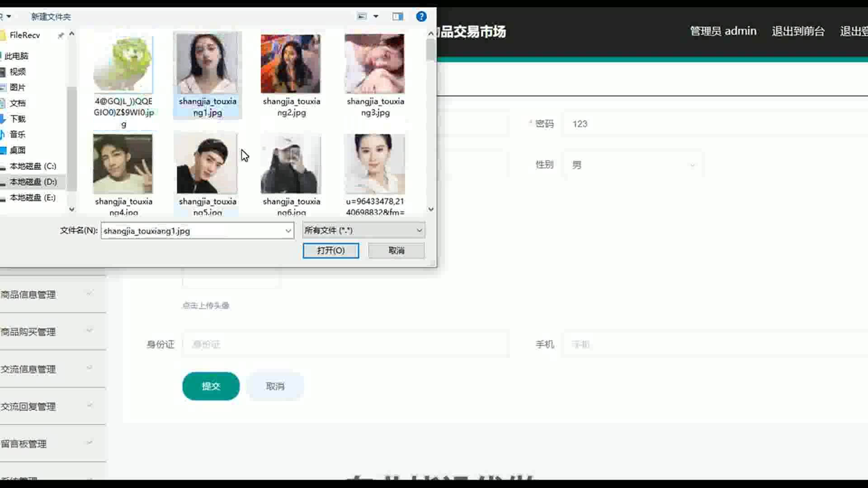Select local disk (D:) in sidebar

[x=33, y=182]
